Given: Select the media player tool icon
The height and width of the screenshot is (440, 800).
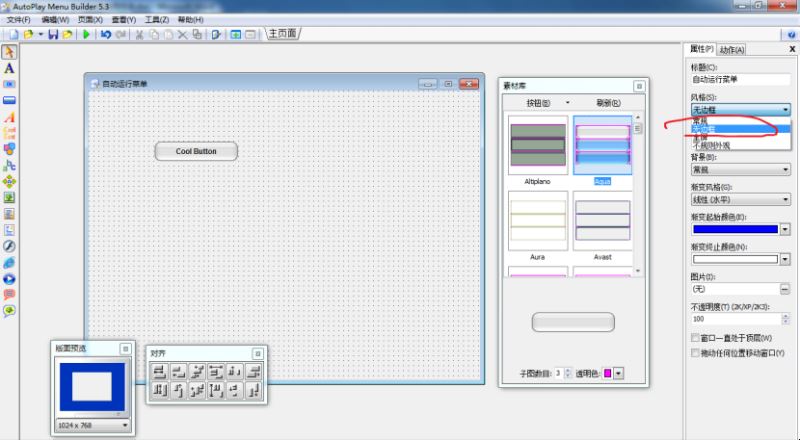Looking at the screenshot, I should 9,279.
